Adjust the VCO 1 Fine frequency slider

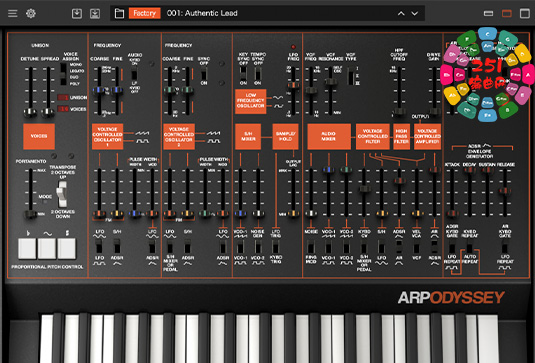pyautogui.click(x=117, y=90)
